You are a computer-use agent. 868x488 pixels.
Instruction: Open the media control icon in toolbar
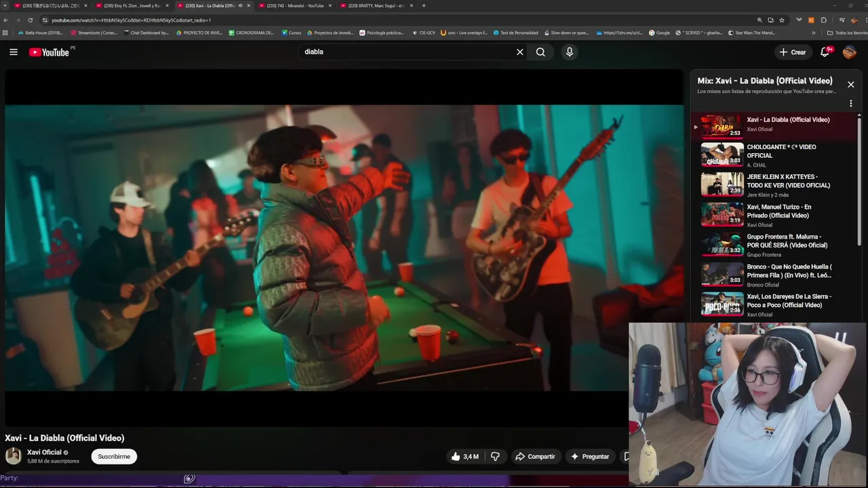pyautogui.click(x=842, y=20)
